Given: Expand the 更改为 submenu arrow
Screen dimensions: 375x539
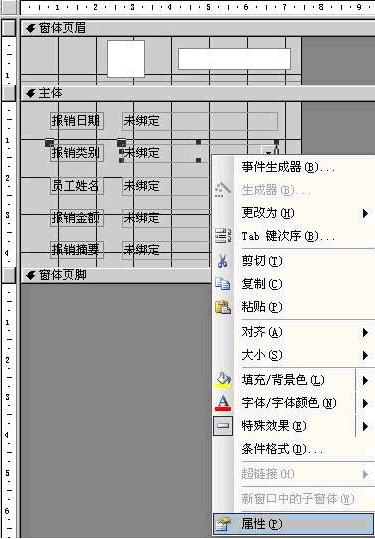Looking at the screenshot, I should (x=365, y=213).
